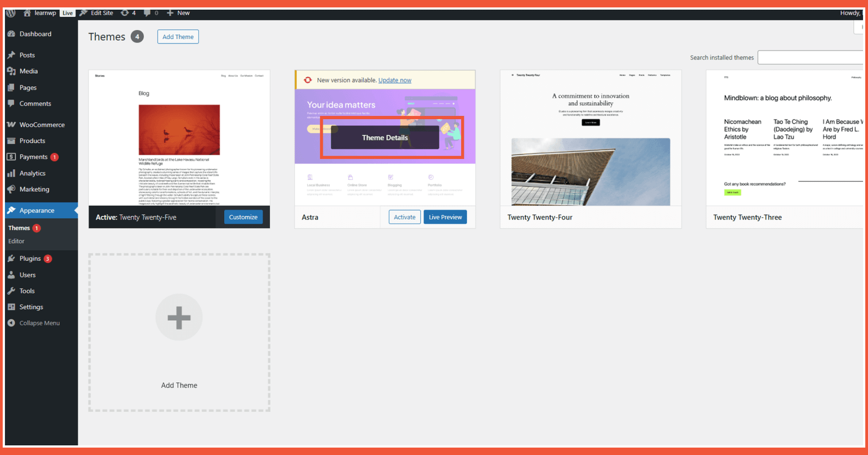Screen dimensions: 868x455
Task: Click the New label in admin bar
Action: tap(183, 13)
